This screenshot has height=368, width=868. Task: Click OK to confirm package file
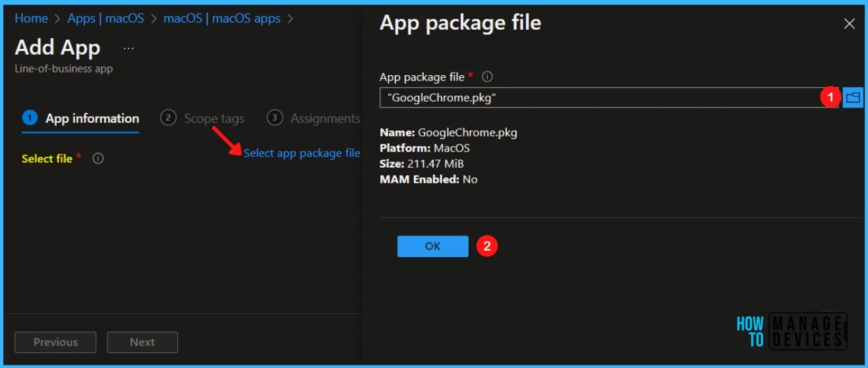(x=433, y=246)
